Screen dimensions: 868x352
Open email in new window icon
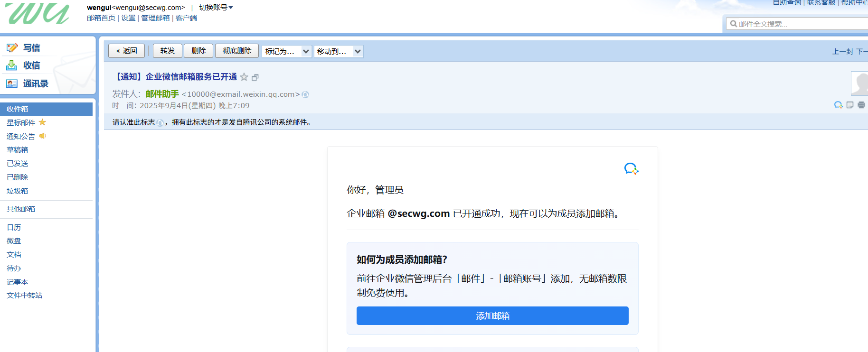pyautogui.click(x=255, y=77)
